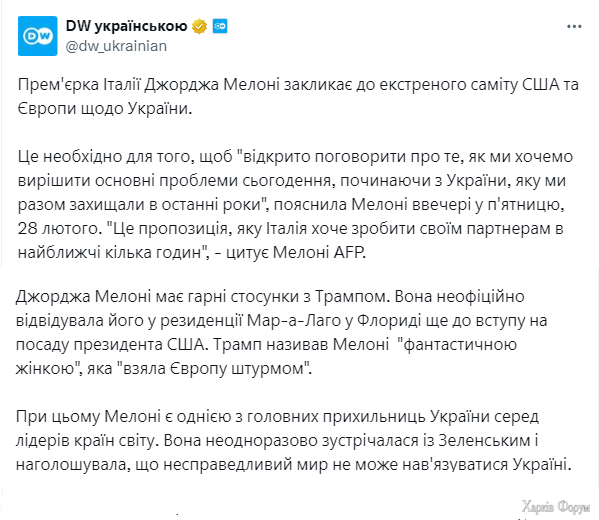Click the quoted phrase взяла Європу штурмом
This screenshot has height=520, width=599.
tap(214, 369)
